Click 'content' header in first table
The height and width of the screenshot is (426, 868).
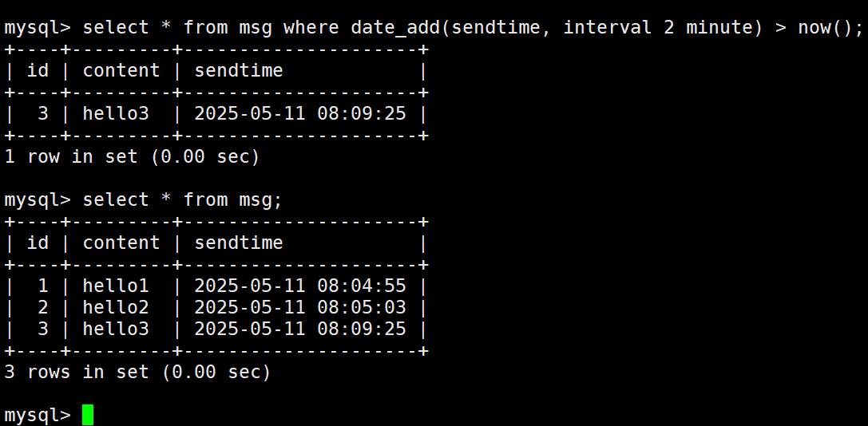click(121, 70)
